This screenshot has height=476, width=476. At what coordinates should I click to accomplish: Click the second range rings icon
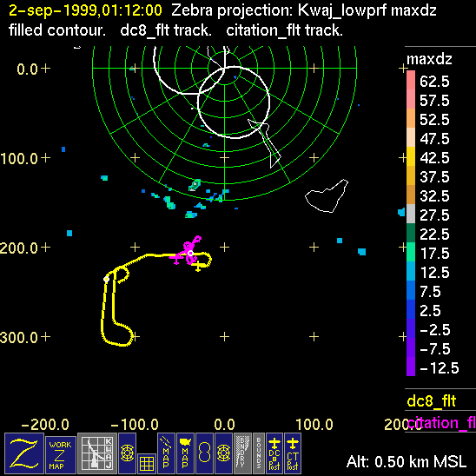tap(224, 453)
